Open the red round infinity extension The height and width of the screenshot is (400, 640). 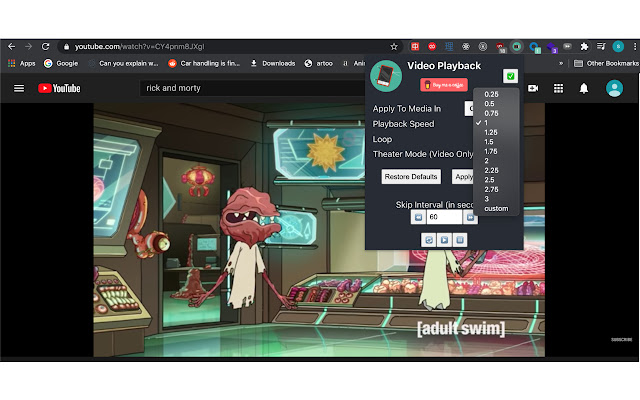pos(432,47)
